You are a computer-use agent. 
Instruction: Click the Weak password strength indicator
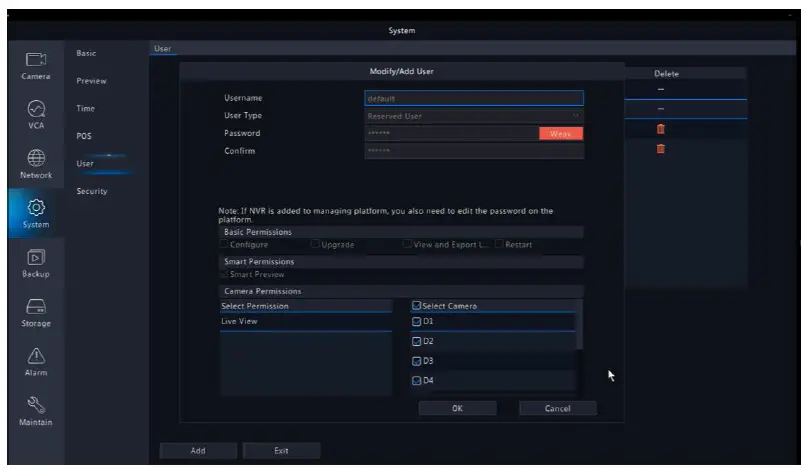pos(561,133)
